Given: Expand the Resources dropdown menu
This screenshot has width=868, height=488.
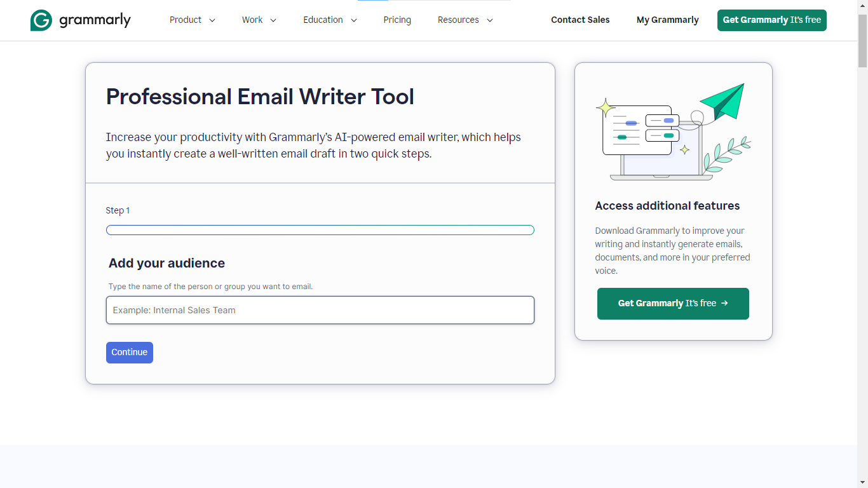Looking at the screenshot, I should pos(466,20).
